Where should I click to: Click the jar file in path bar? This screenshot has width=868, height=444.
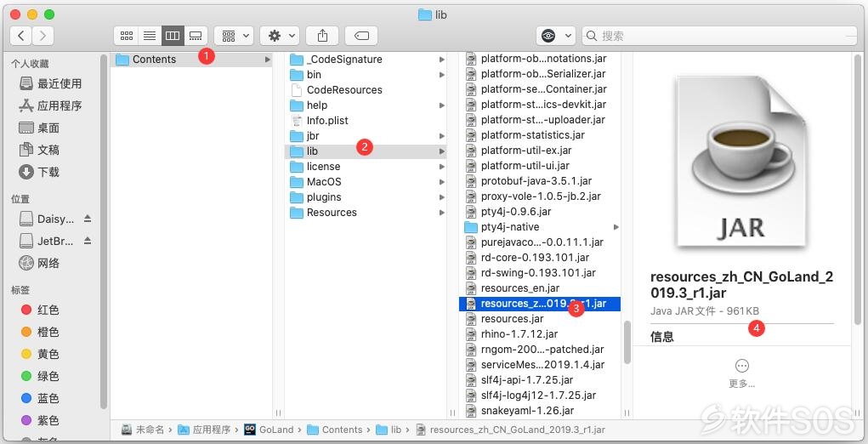point(510,430)
